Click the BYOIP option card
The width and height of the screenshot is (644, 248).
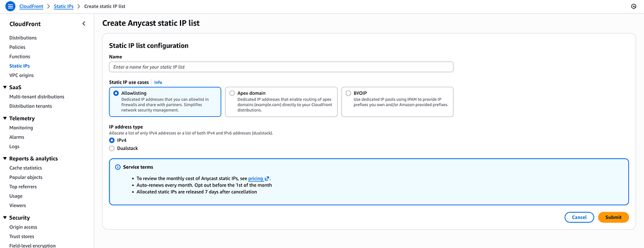pyautogui.click(x=397, y=102)
